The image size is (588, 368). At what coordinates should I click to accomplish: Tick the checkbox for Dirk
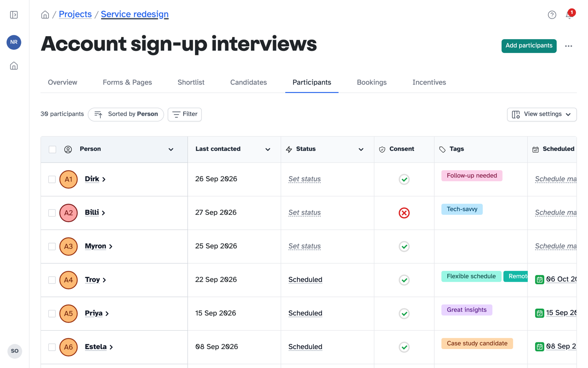pos(52,179)
